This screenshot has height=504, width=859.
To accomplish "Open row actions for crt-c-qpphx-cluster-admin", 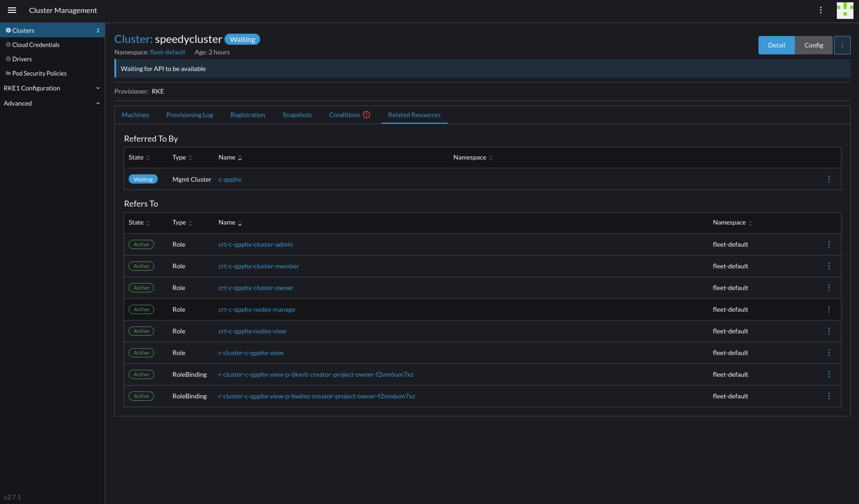I will coord(829,244).
